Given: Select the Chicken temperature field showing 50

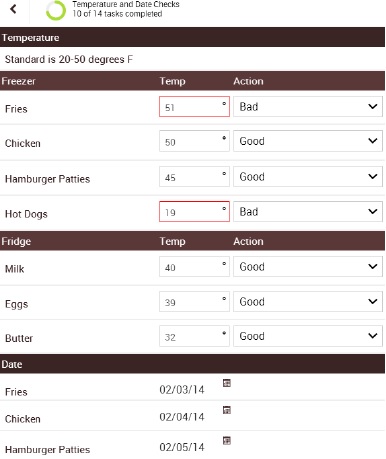Looking at the screenshot, I should click(x=194, y=141).
